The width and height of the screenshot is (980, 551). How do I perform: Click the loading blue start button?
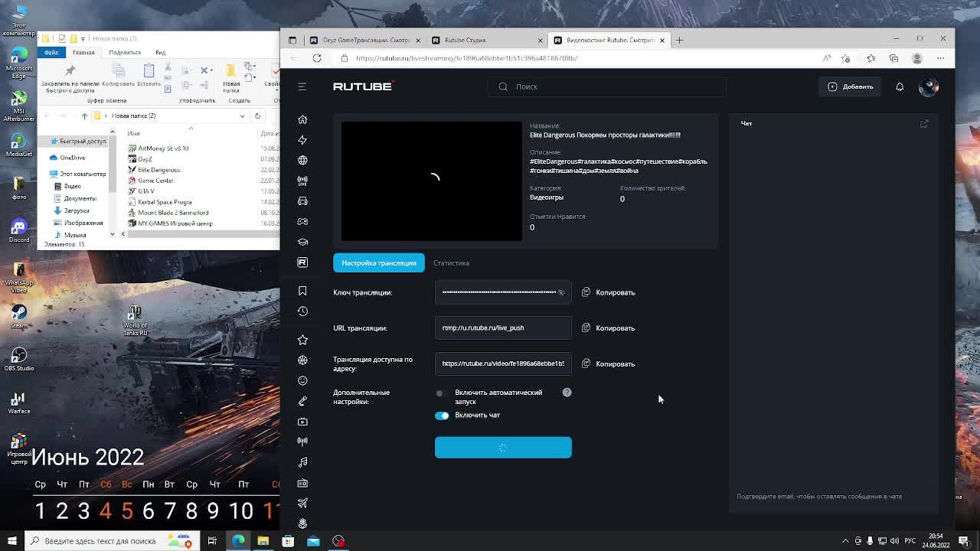click(x=503, y=448)
